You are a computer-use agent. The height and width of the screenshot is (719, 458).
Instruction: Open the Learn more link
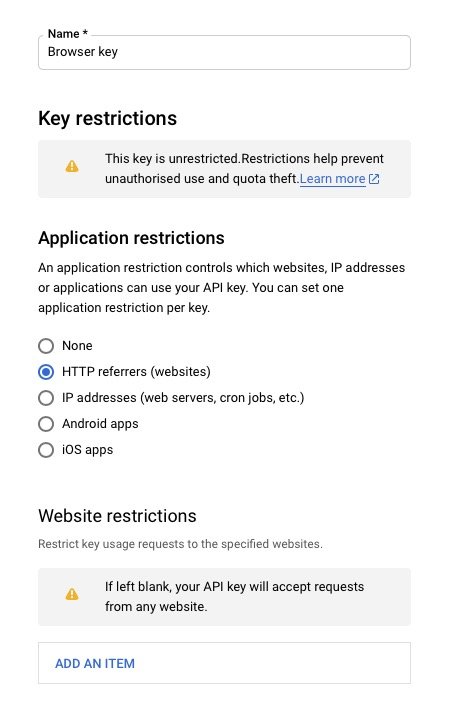coord(332,179)
